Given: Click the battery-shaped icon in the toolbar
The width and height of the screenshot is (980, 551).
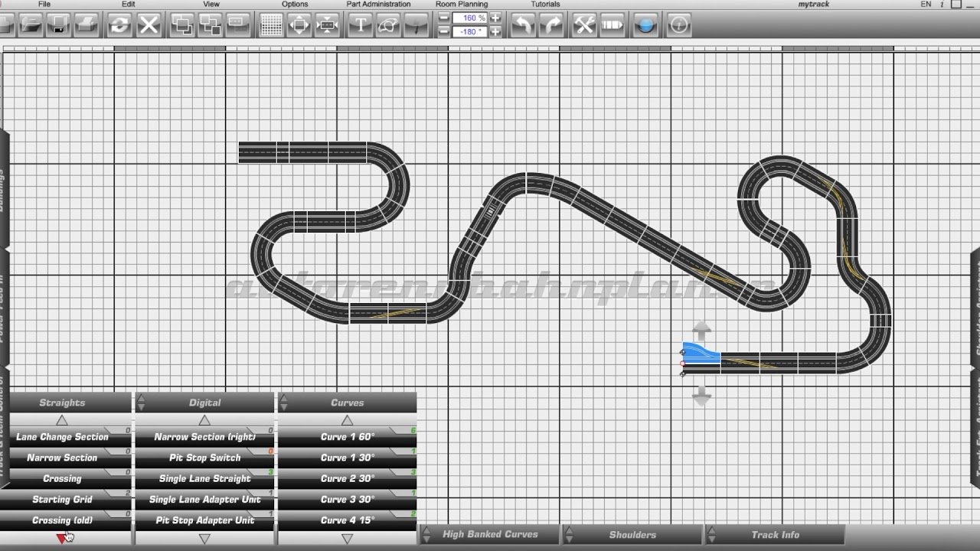Looking at the screenshot, I should click(x=612, y=25).
